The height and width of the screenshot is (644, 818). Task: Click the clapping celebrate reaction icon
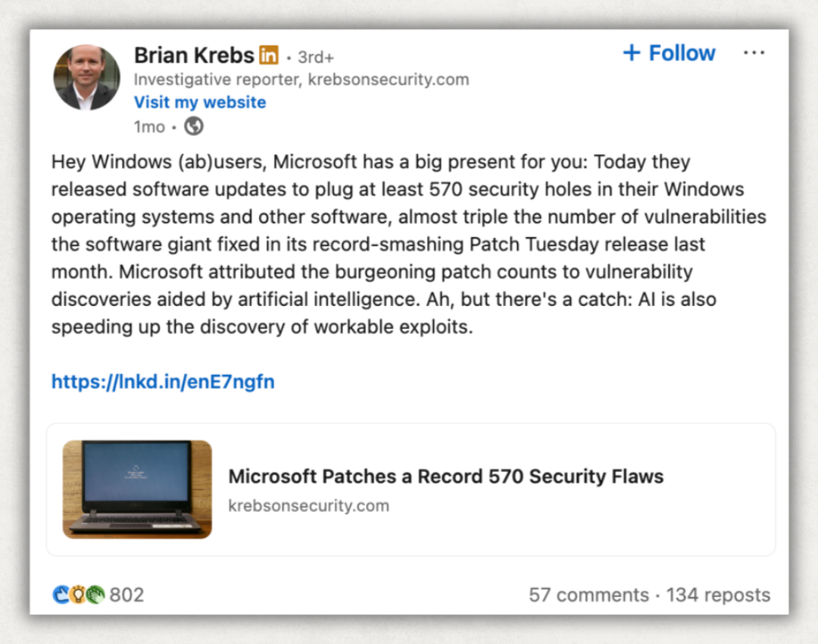click(95, 595)
